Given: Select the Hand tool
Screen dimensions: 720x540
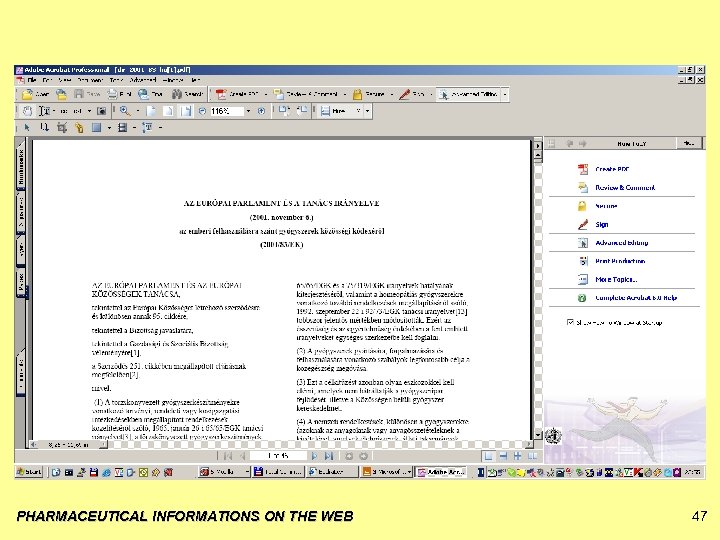Looking at the screenshot, I should pyautogui.click(x=28, y=111).
